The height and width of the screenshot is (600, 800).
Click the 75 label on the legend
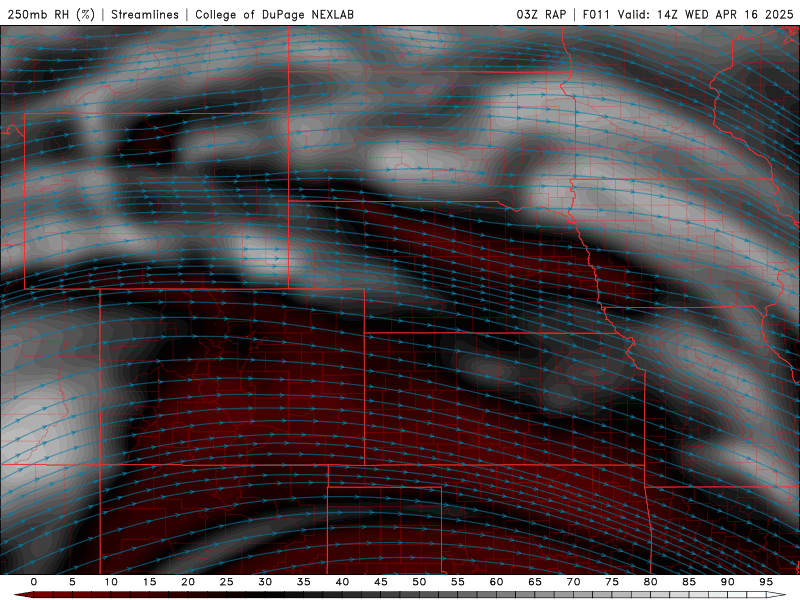click(612, 582)
